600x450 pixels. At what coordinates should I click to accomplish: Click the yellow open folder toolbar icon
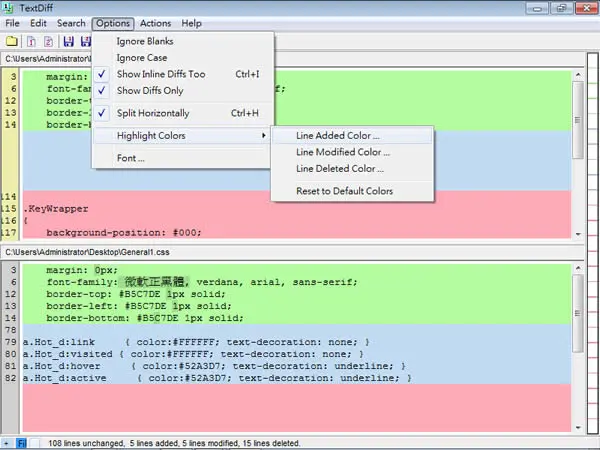(11, 41)
